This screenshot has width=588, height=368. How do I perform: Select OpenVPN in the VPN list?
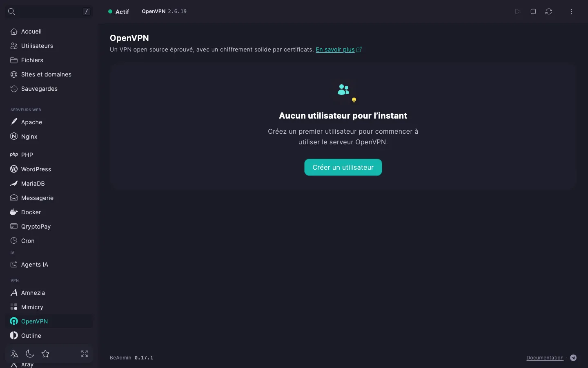coord(49,321)
